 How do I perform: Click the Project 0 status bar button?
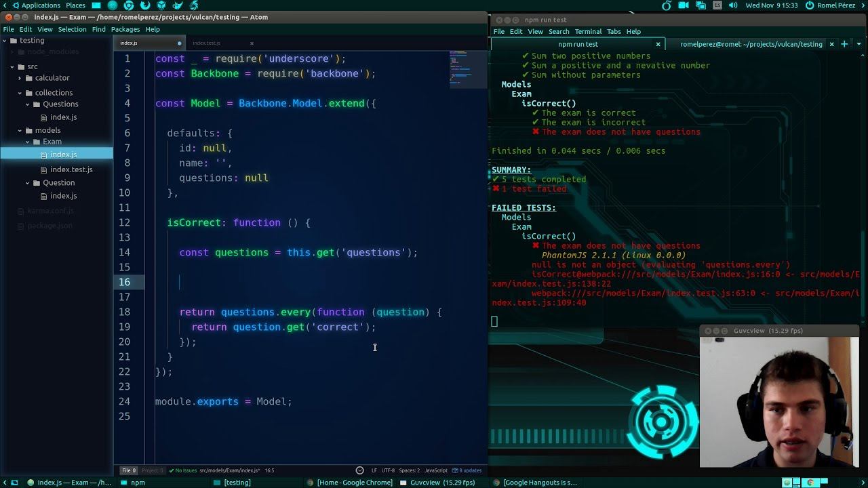[153, 470]
